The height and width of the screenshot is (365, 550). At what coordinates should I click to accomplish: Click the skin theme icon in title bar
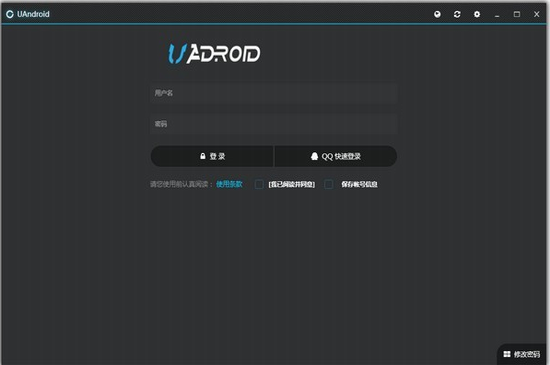(x=437, y=14)
